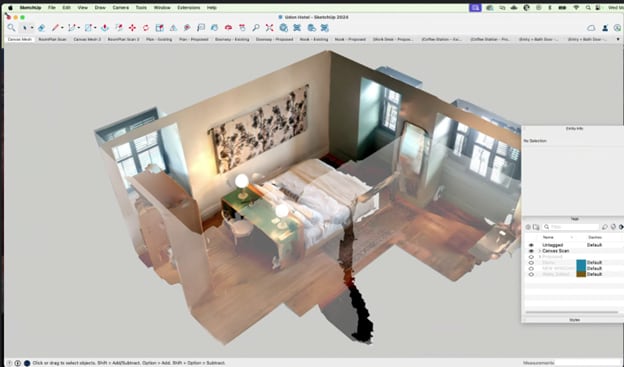This screenshot has height=367, width=624.
Task: Click Untagged row's Default dash style
Action: pos(594,245)
